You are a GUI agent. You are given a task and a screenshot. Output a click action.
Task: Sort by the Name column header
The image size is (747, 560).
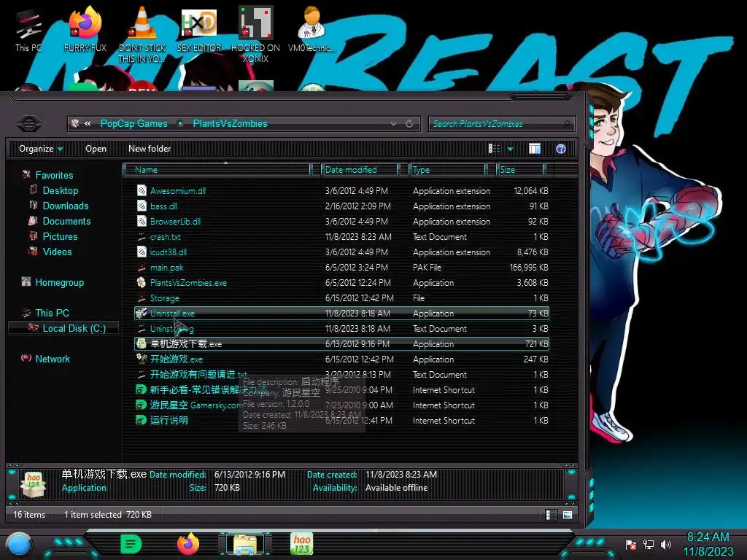click(217, 169)
